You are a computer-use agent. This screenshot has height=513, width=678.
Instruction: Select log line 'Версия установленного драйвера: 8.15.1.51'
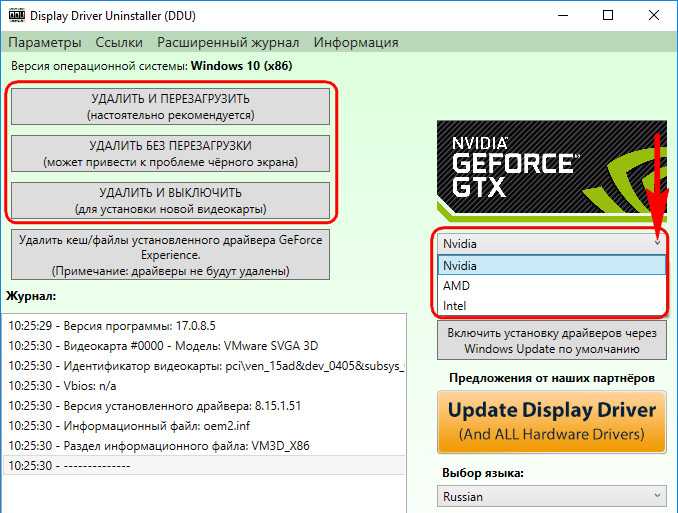click(x=204, y=406)
